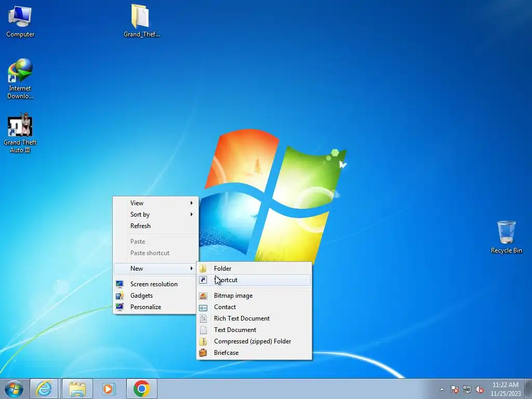Click the network status tray icon
Viewport: 532px width, 399px height.
[467, 389]
